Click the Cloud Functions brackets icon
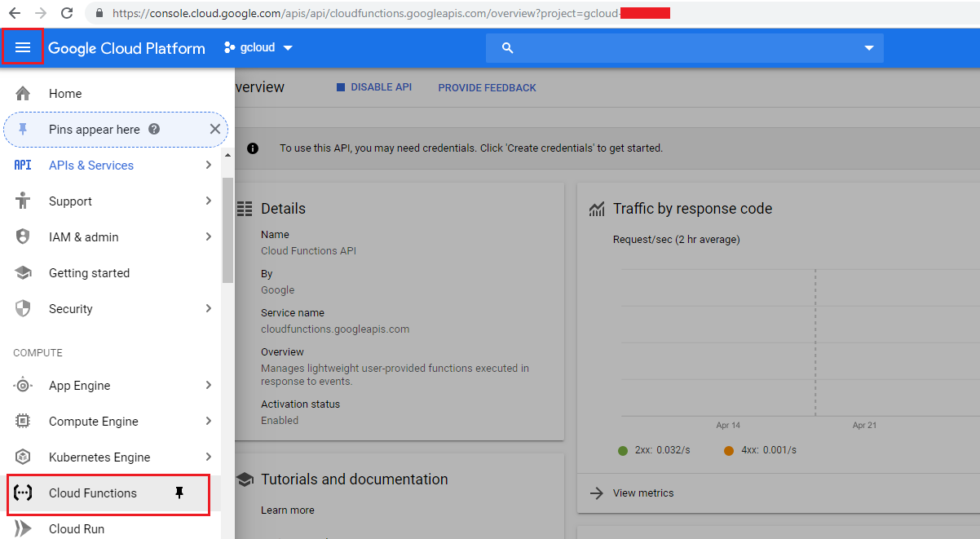The image size is (980, 539). [23, 493]
